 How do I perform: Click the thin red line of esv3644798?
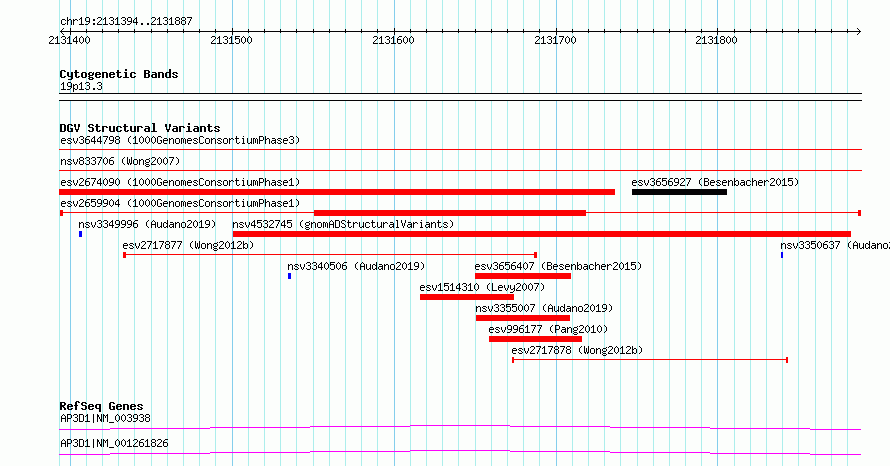coord(460,150)
